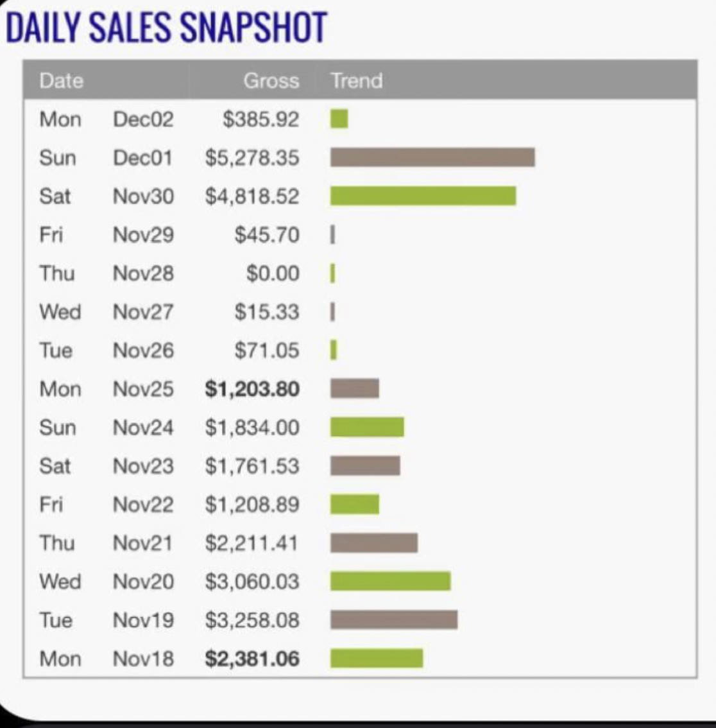Screen dimensions: 716x728
Task: Click the $5,278.35 gross amount
Action: point(252,158)
